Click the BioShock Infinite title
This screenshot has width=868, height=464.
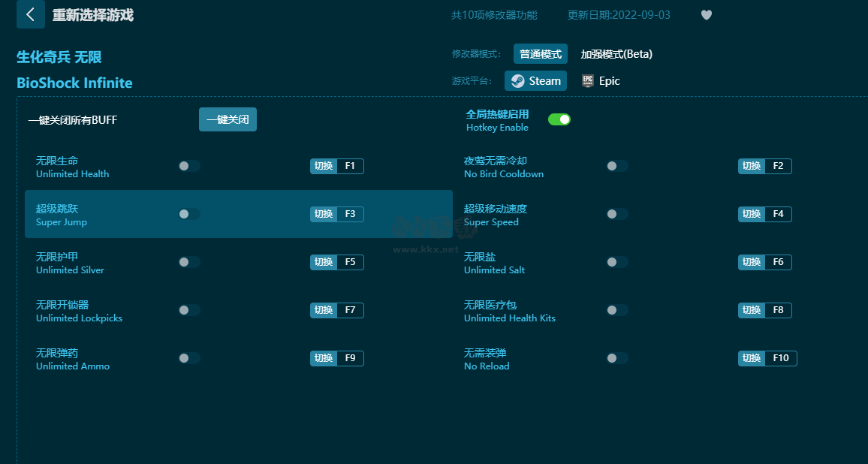pos(75,83)
